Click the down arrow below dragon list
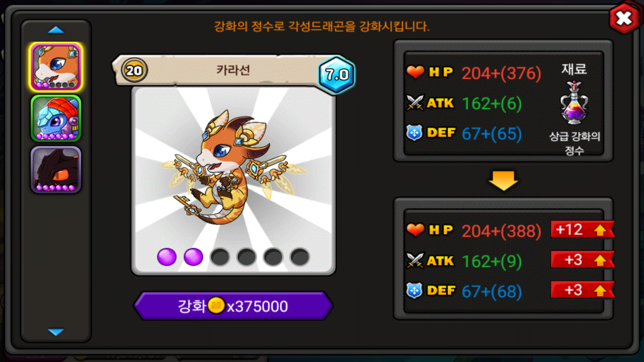Screen dimensions: 644x362 click(56, 332)
